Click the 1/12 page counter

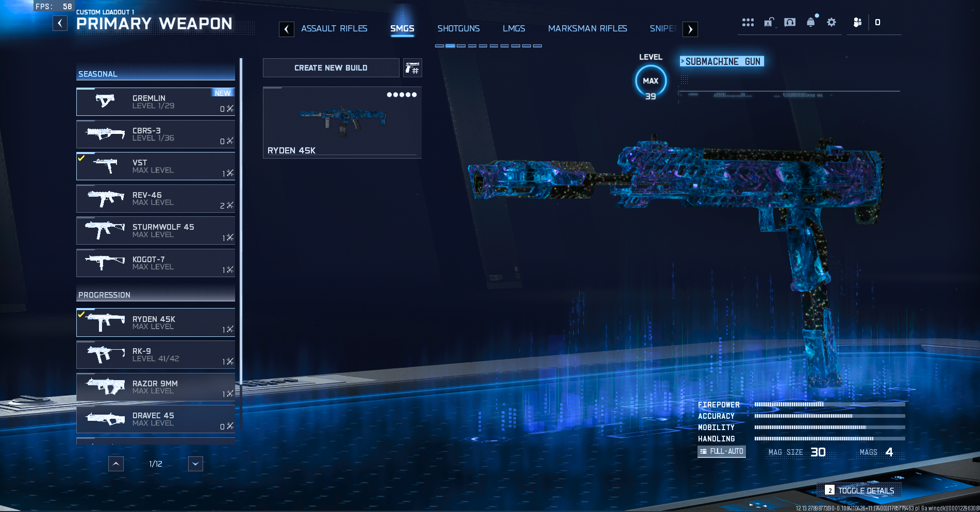pyautogui.click(x=156, y=464)
